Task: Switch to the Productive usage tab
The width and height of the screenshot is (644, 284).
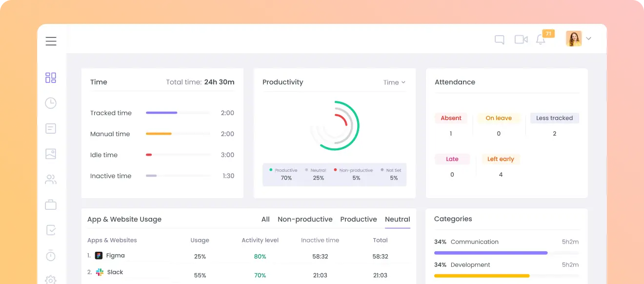Action: (359, 219)
